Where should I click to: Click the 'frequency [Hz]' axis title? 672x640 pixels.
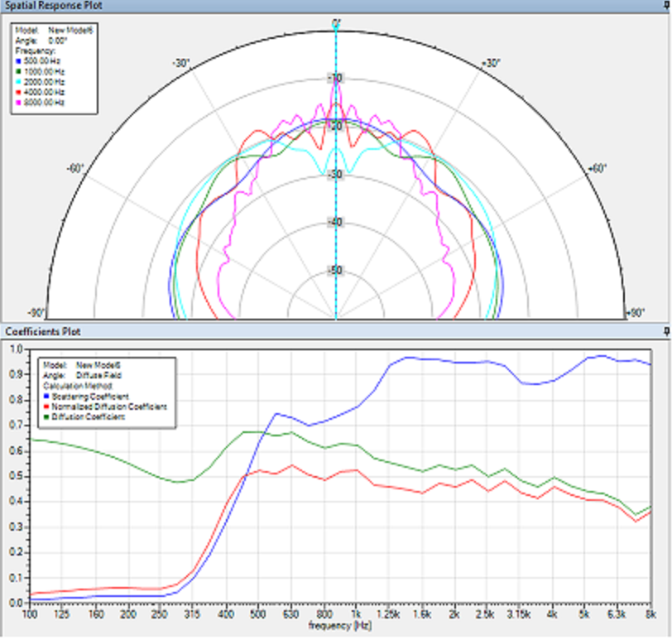coord(340,625)
